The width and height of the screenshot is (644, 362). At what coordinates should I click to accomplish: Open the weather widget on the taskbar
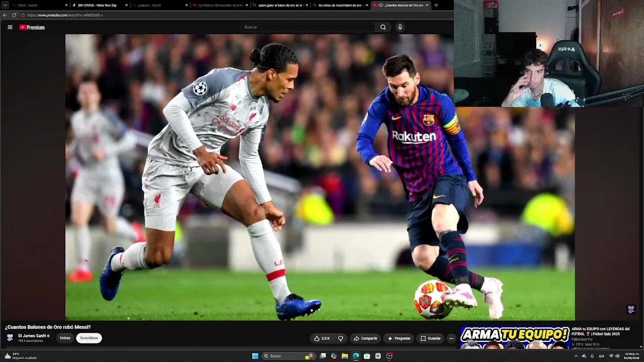(20, 356)
